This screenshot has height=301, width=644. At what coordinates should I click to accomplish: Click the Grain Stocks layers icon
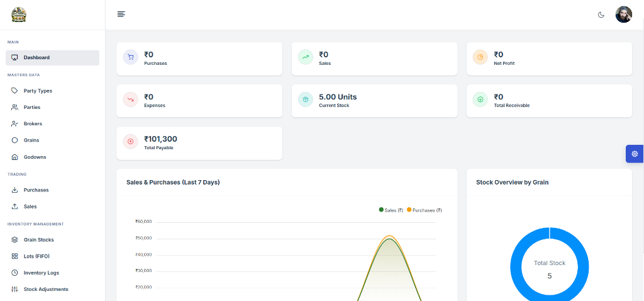point(15,240)
